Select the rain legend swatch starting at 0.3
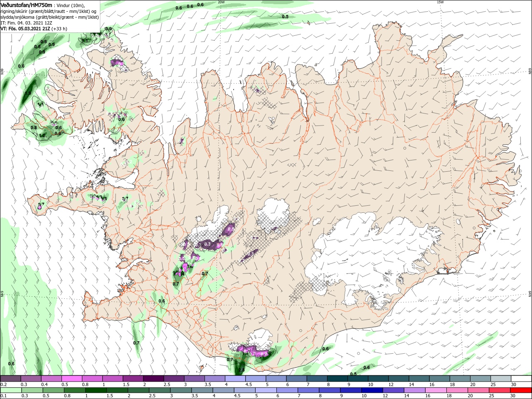This screenshot has height=399, width=532. click(x=32, y=390)
